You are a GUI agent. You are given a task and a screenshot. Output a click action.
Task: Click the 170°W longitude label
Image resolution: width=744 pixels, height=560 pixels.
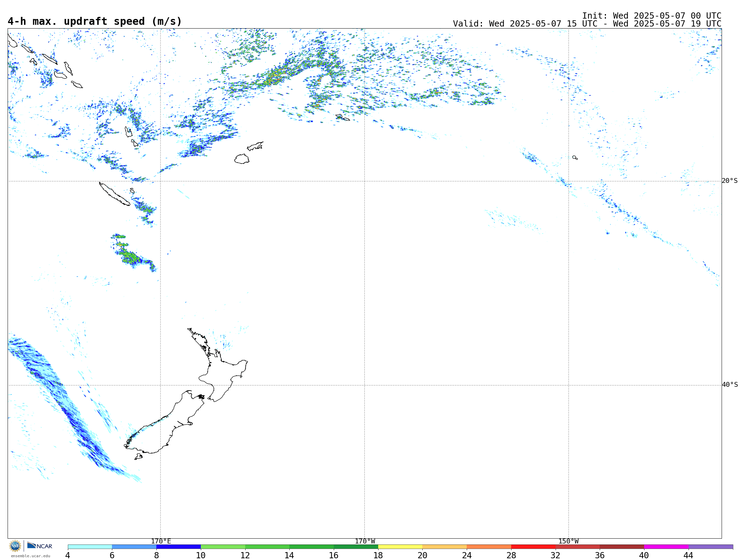[x=365, y=541]
